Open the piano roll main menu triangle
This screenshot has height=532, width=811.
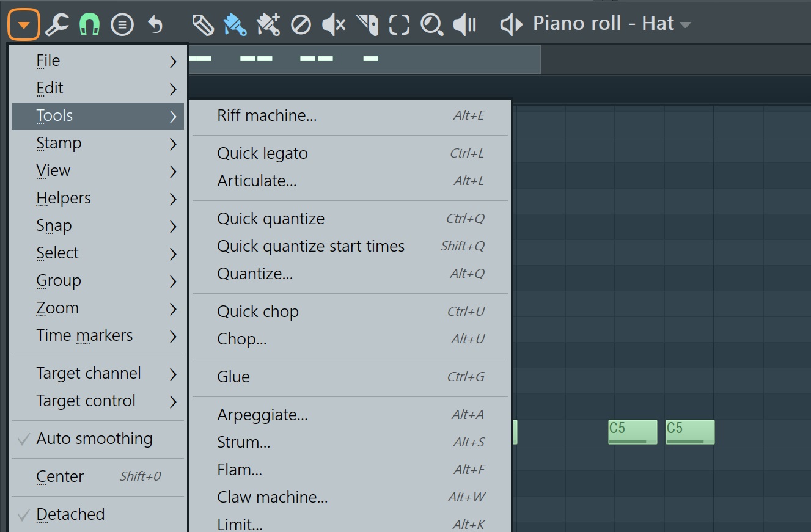(x=23, y=24)
